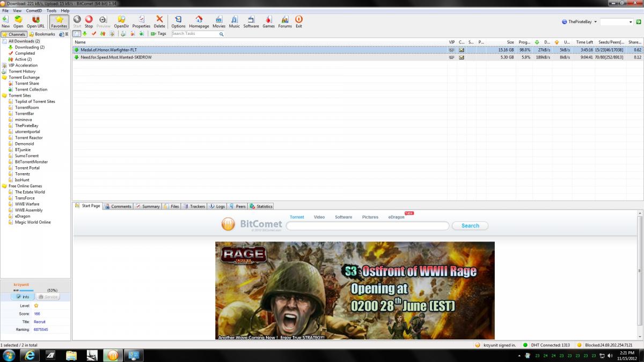Select the Completed tree item
Screen dimensions: 644x362
21,53
